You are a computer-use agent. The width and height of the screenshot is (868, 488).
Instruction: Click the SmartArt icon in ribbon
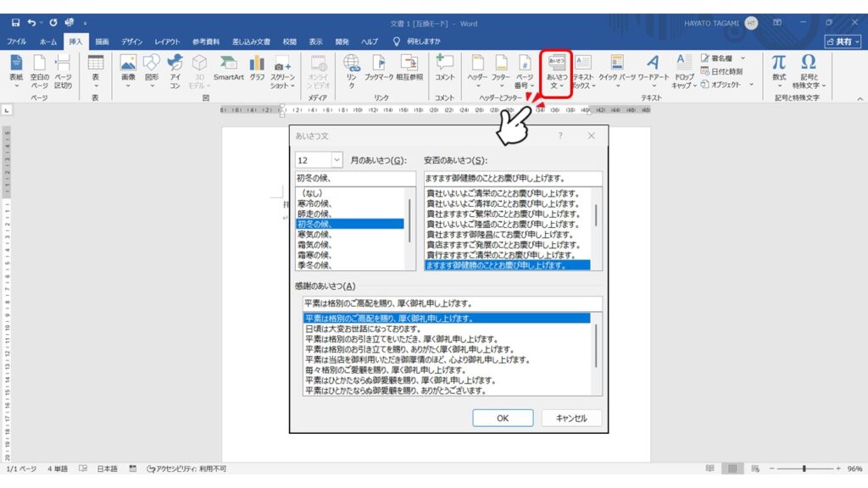click(x=228, y=66)
